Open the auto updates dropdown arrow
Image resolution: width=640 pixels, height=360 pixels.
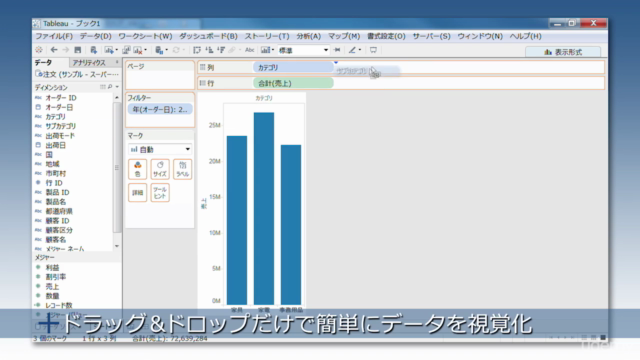(x=167, y=50)
